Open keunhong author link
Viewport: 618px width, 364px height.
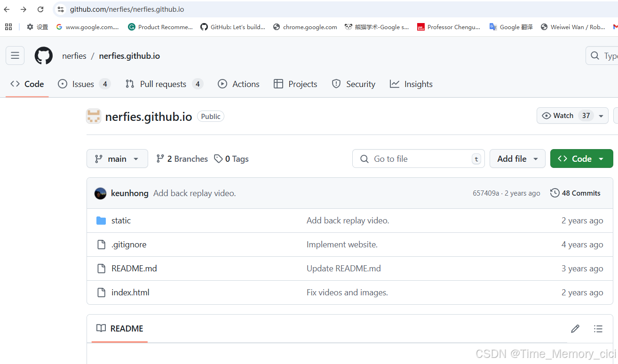130,193
